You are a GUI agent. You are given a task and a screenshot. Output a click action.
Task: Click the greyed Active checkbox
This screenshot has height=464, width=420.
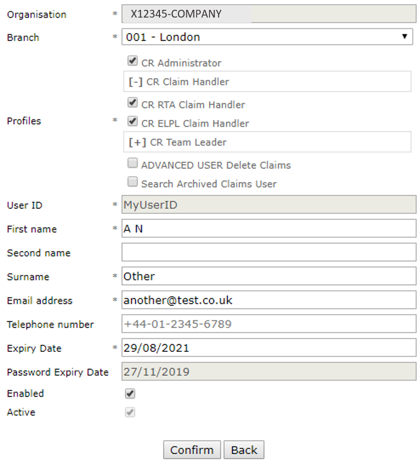130,412
